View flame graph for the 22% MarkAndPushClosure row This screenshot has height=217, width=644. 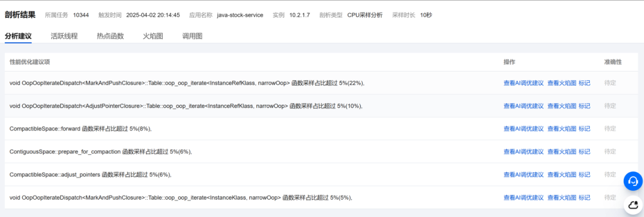point(562,83)
